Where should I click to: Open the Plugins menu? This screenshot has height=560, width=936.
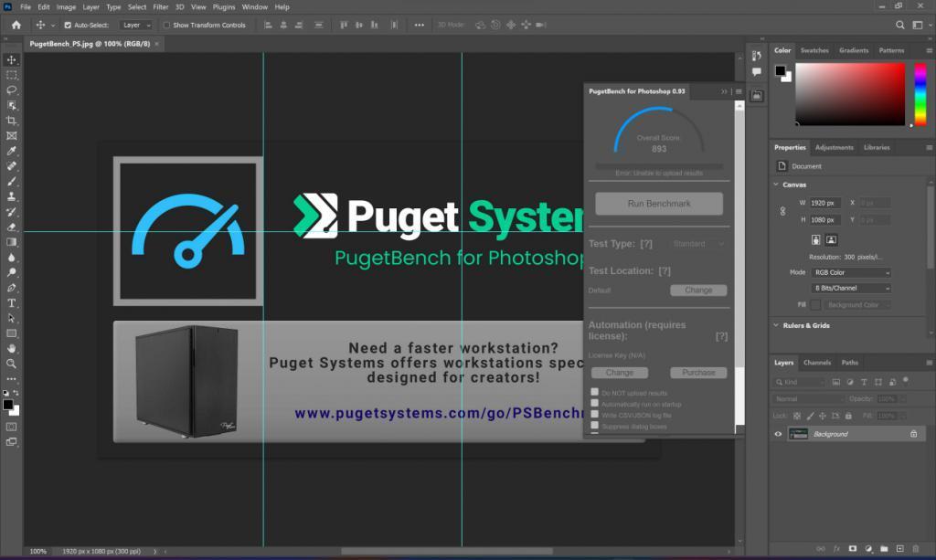click(224, 7)
